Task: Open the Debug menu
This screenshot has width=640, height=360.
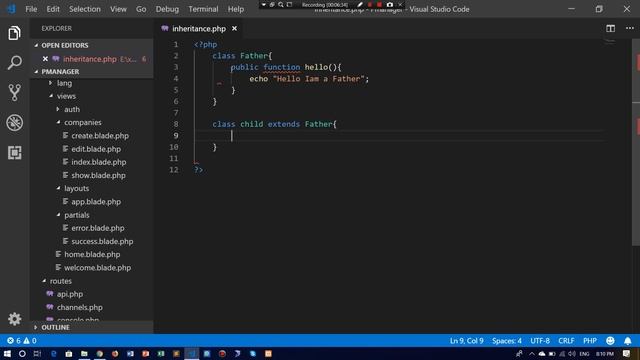Action: [x=167, y=9]
